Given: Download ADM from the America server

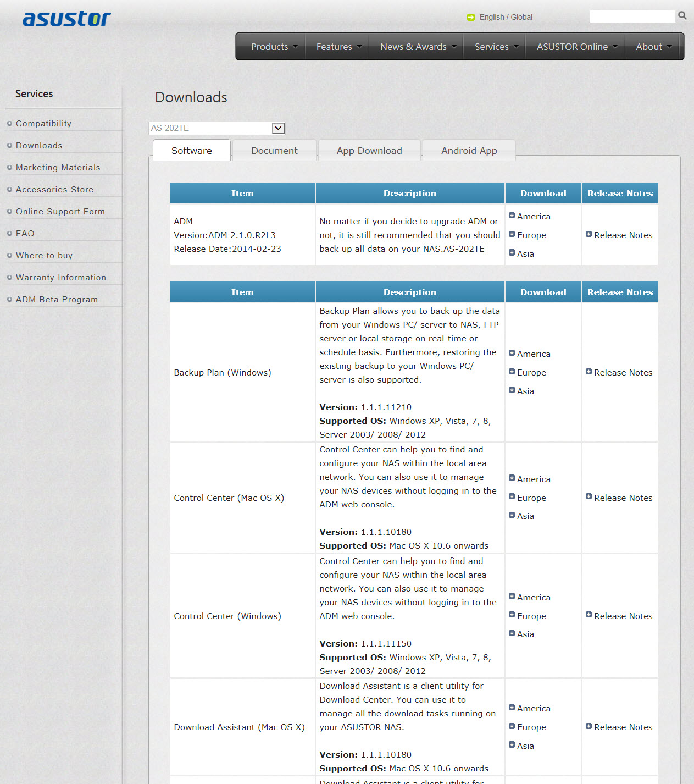Looking at the screenshot, I should [534, 217].
